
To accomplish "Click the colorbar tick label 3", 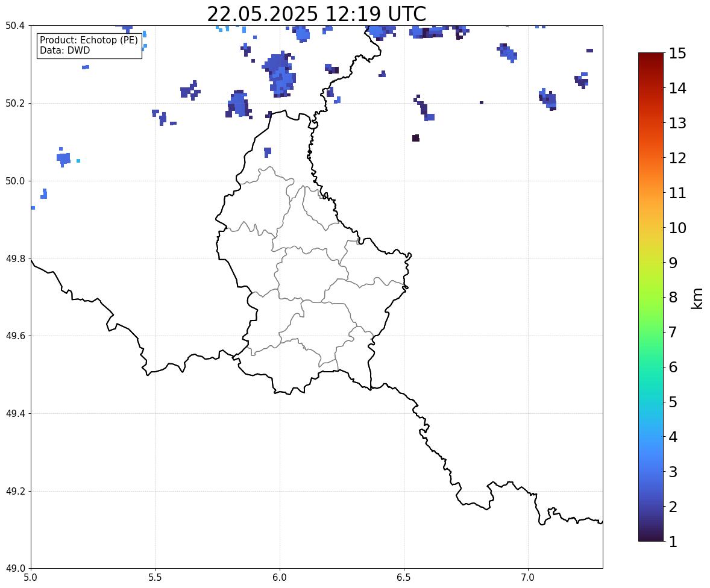I will pos(673,472).
